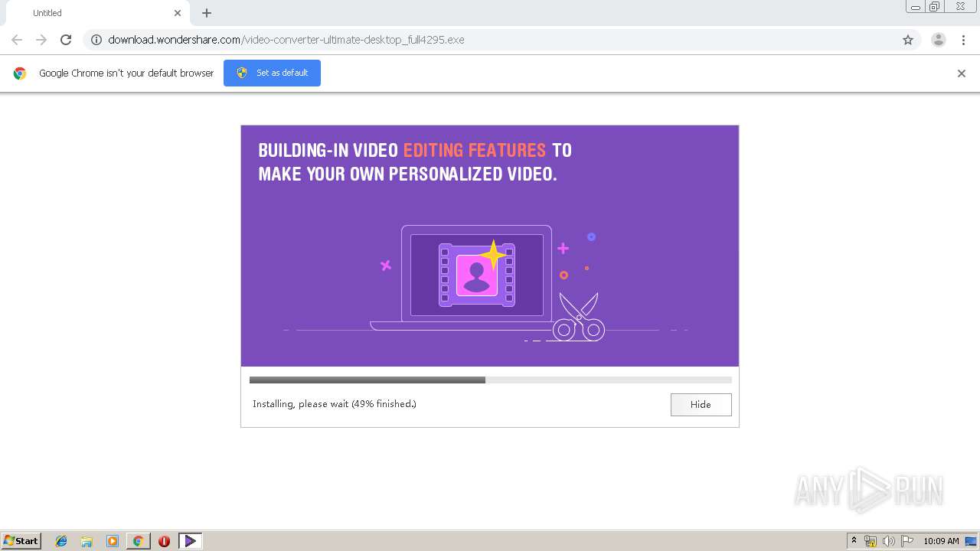Open the Chrome profile avatar
This screenshot has width=980, height=551.
pos(939,40)
